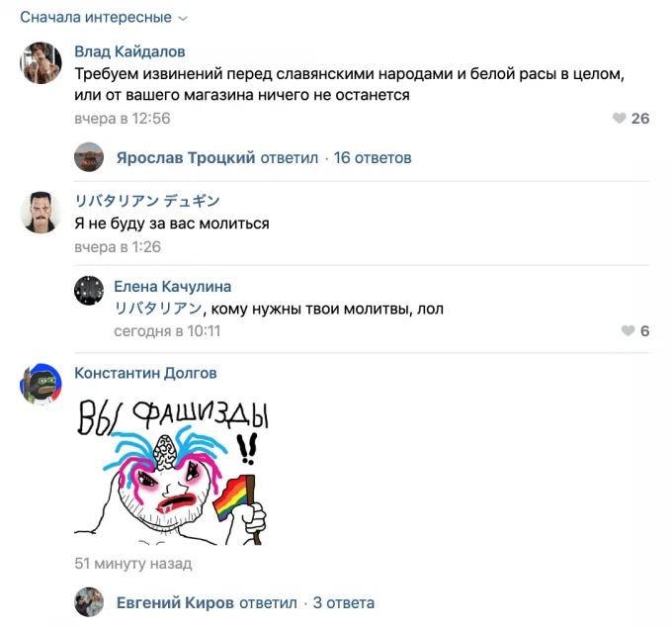Click Елена Качулина's dark avatar
672x628 pixels.
[89, 291]
